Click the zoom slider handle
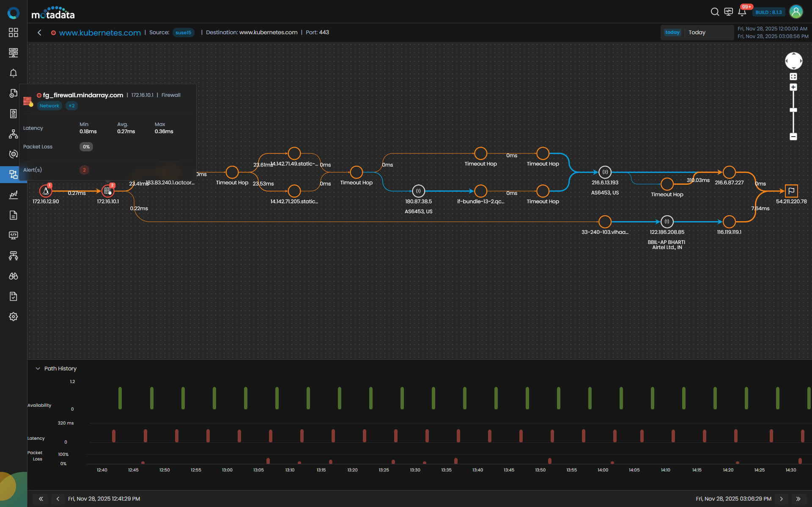Screen dimensions: 812x507 point(793,110)
